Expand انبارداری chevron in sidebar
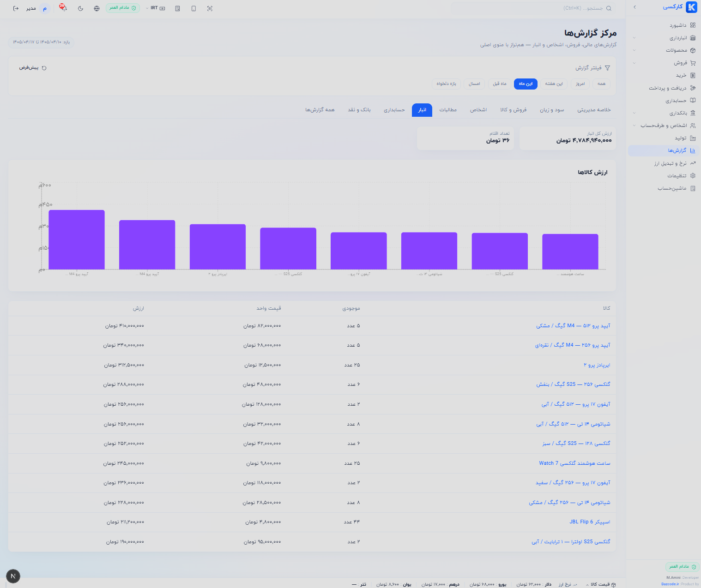Screen dimensions: 701x588 (634, 38)
